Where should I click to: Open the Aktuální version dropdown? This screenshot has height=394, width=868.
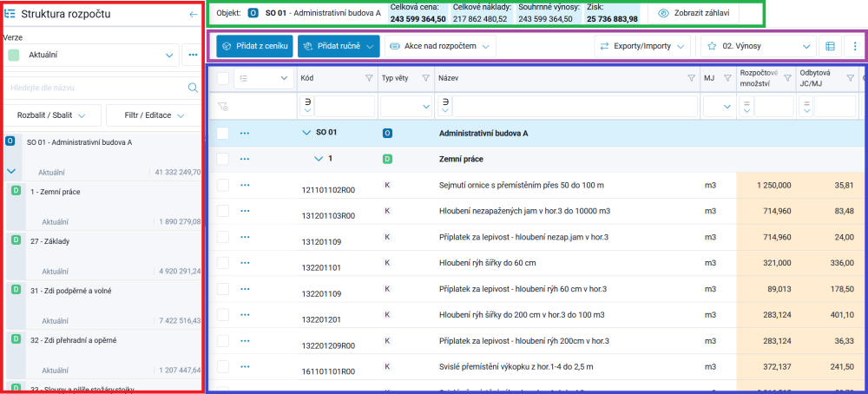pyautogui.click(x=91, y=56)
